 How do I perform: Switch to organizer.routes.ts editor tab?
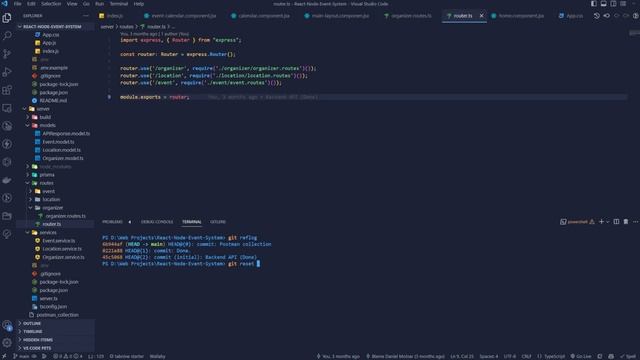[x=408, y=16]
